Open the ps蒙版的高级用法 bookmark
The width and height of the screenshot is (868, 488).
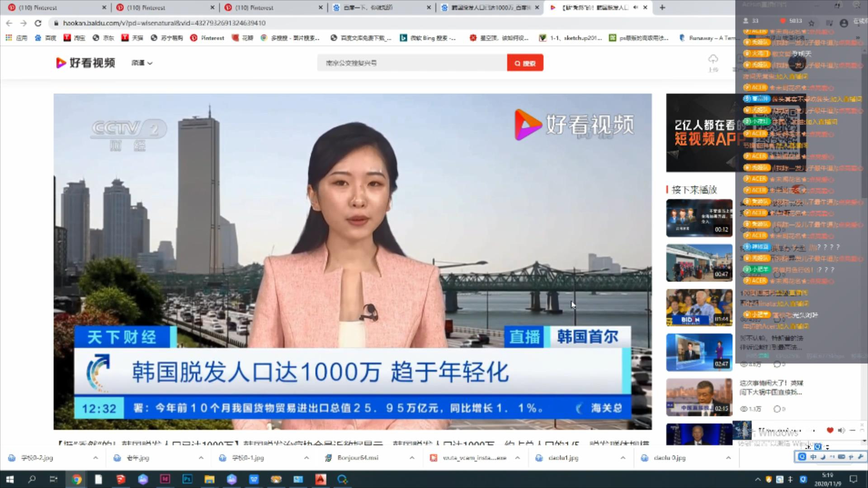tap(639, 38)
